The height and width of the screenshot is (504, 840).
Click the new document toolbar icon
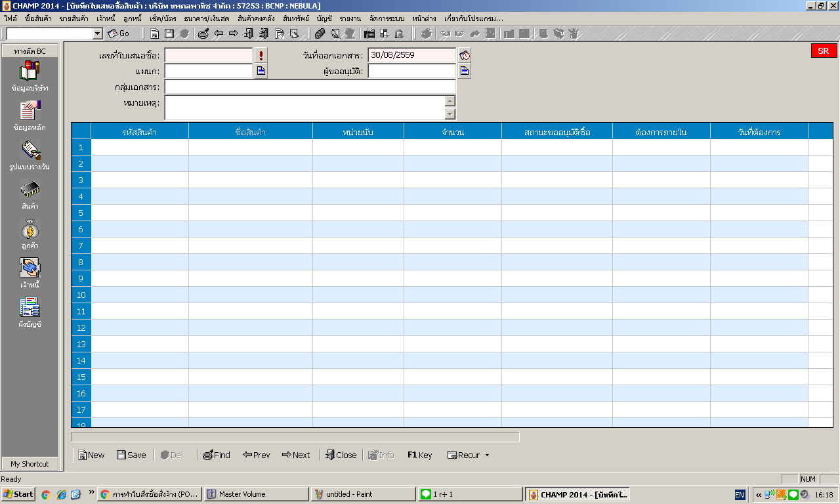[155, 33]
